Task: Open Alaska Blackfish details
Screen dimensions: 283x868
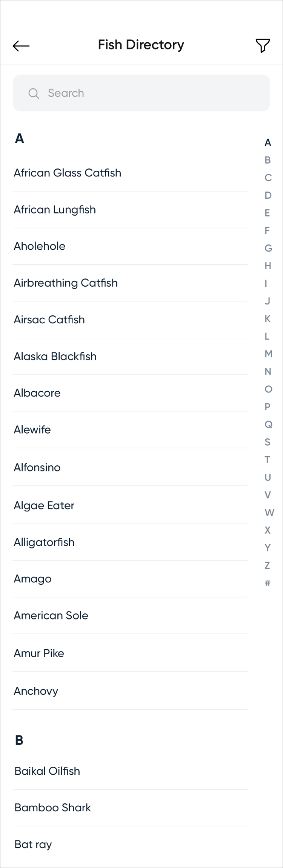Action: tap(55, 357)
